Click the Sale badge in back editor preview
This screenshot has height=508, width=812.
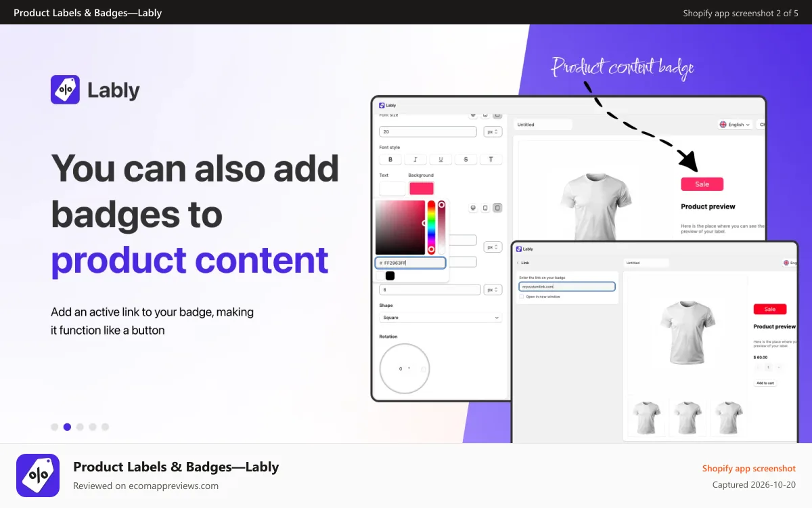[702, 184]
